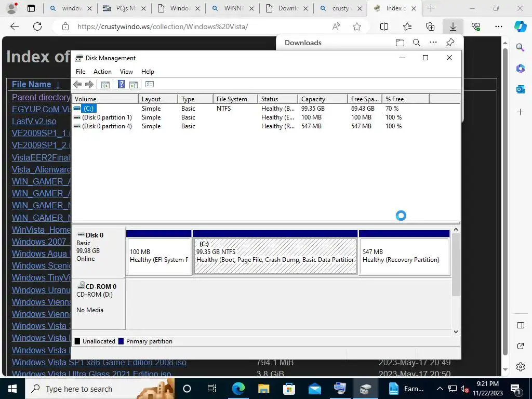Click the web page vertical scrollbar thumb
This screenshot has height=399, width=532.
(505, 202)
